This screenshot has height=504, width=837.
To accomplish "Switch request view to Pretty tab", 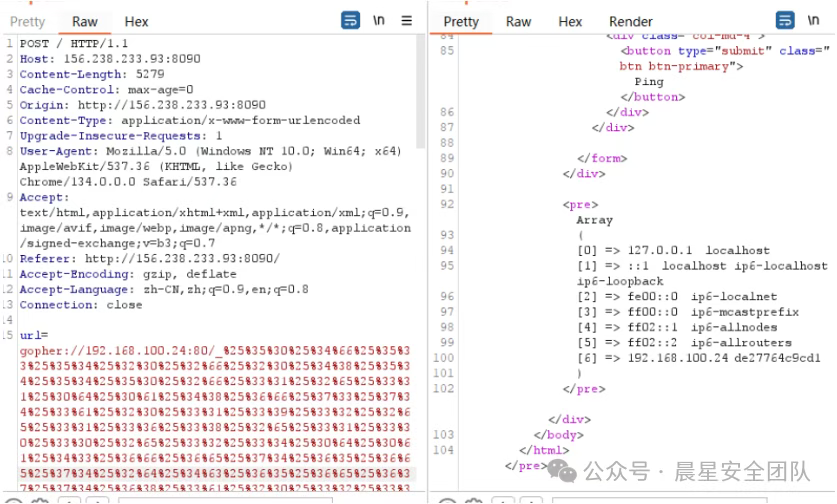I will click(27, 21).
